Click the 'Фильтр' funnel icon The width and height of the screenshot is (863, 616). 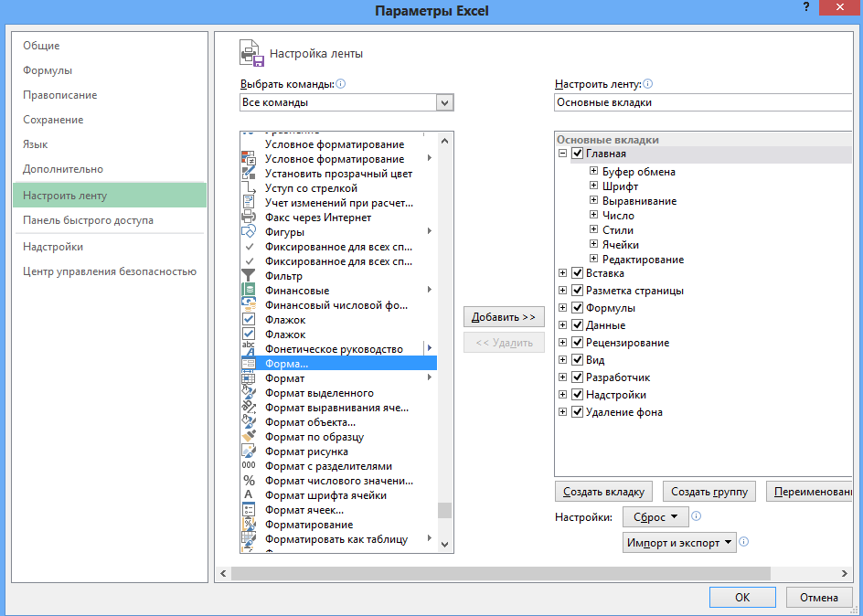(x=249, y=275)
